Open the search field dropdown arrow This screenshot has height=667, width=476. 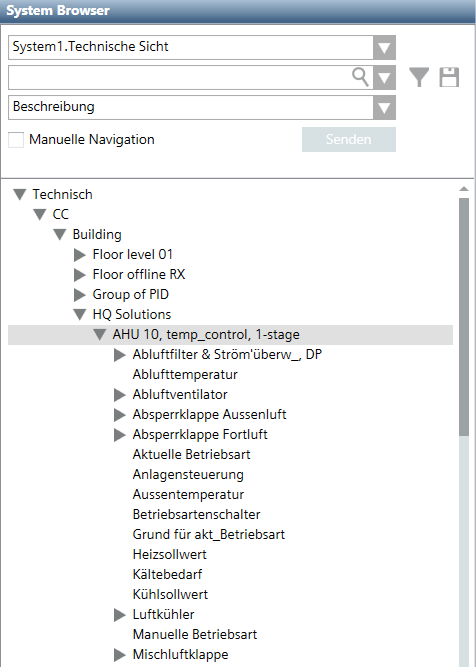[x=385, y=77]
